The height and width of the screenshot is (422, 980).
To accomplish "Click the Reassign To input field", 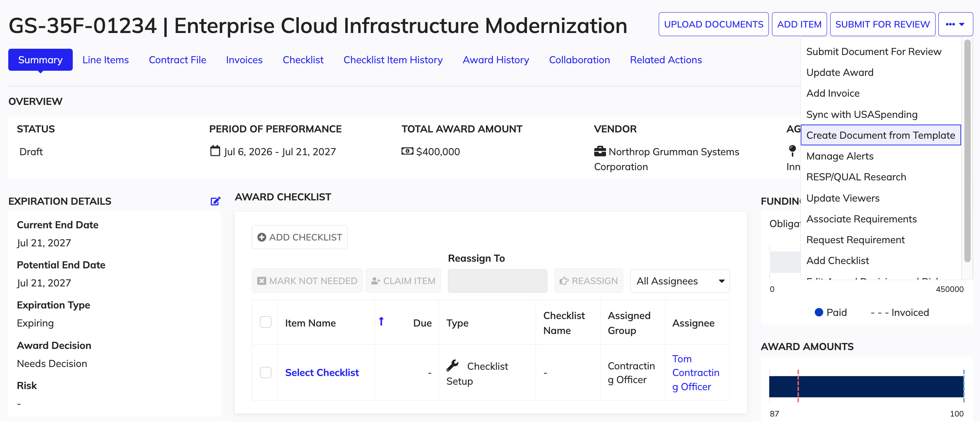I will pyautogui.click(x=497, y=281).
